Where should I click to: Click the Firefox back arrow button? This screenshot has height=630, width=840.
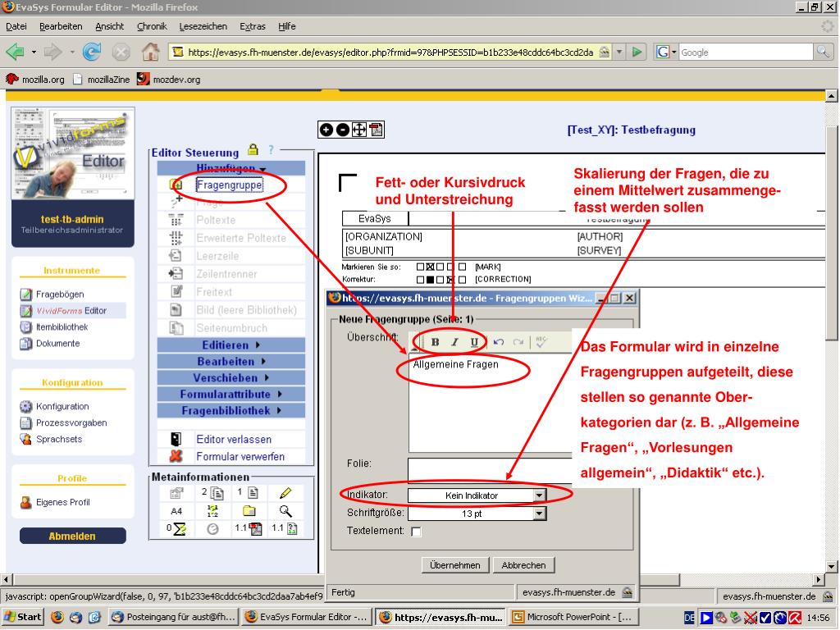point(15,52)
